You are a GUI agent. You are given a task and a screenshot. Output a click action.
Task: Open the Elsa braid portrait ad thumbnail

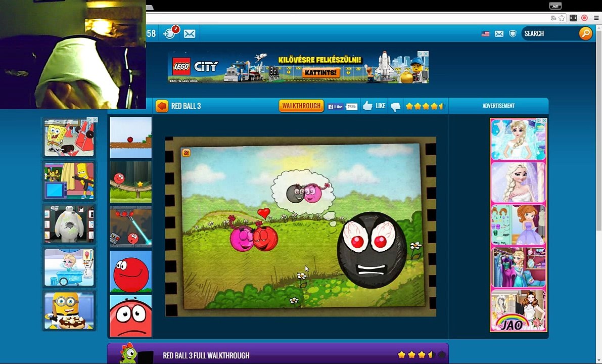[518, 183]
